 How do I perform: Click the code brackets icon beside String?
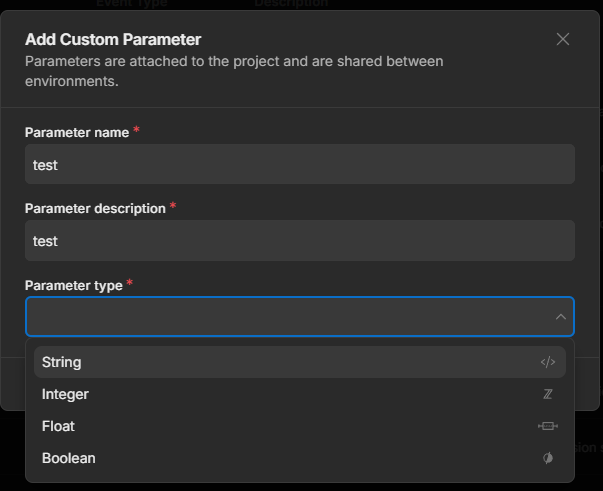(547, 362)
